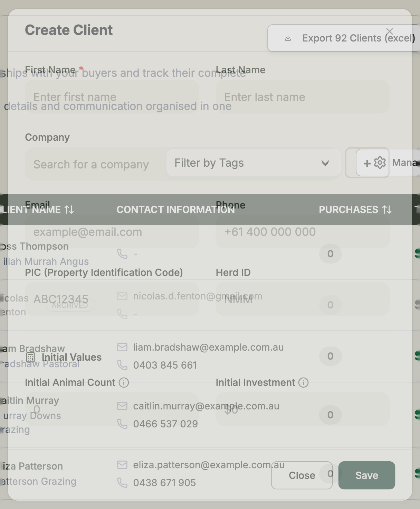Click the Close button
Image resolution: width=420 pixels, height=509 pixels.
click(x=302, y=475)
